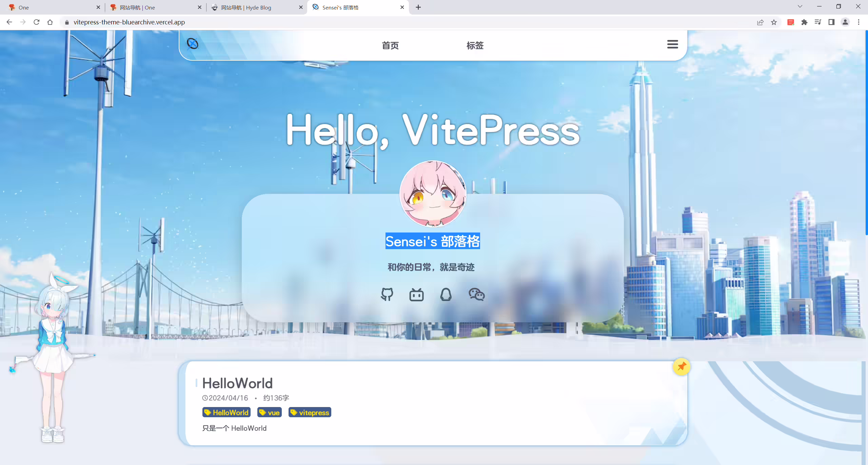Click the word count '约136字'
868x465 pixels.
276,398
